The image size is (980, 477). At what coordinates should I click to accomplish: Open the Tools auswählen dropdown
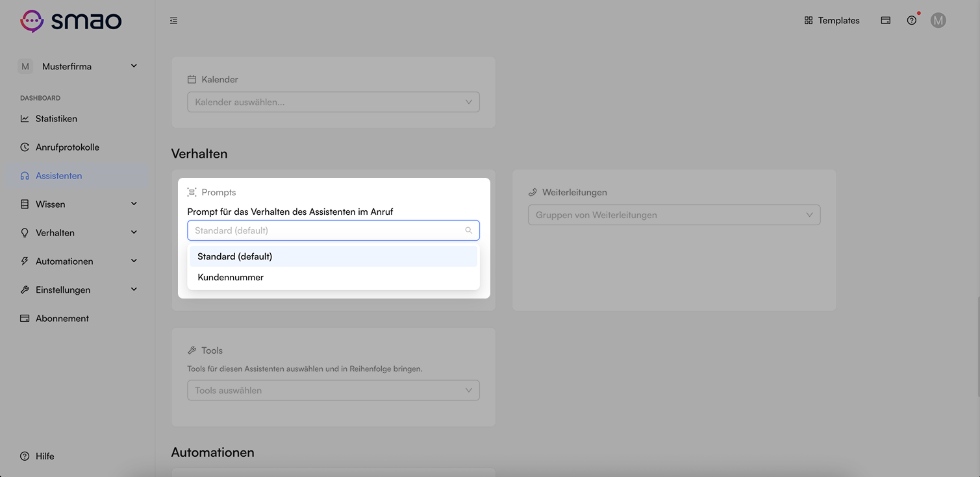pyautogui.click(x=333, y=391)
